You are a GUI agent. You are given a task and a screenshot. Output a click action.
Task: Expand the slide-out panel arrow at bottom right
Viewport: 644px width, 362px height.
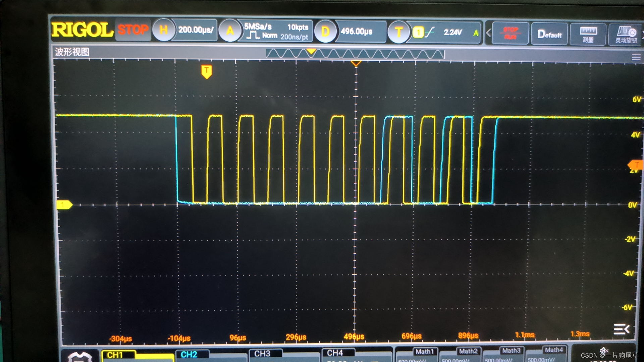tap(621, 329)
